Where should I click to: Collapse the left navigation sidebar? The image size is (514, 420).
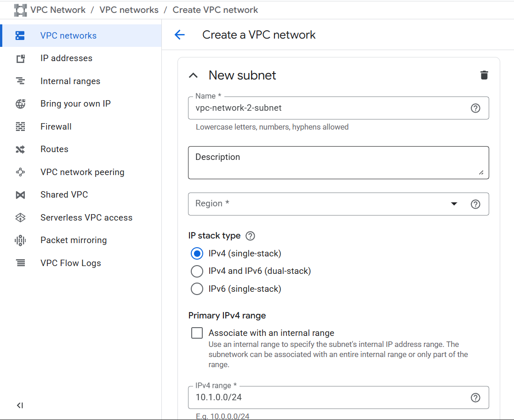(20, 405)
